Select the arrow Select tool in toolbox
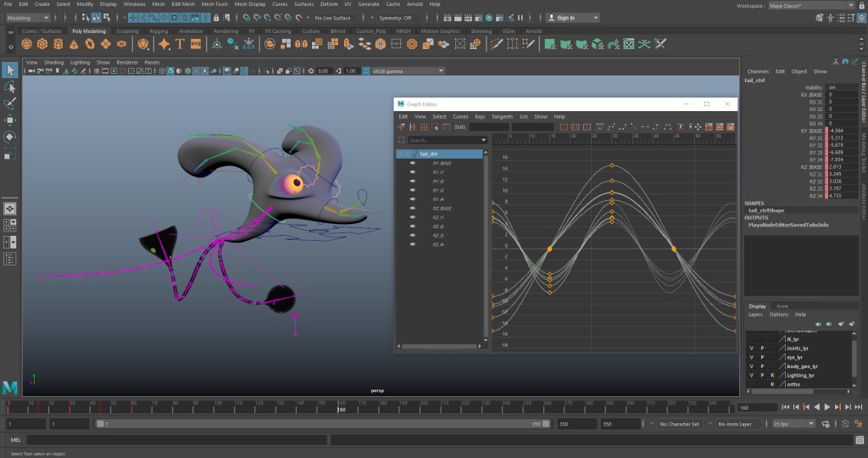Viewport: 868px width, 458px height. tap(10, 70)
